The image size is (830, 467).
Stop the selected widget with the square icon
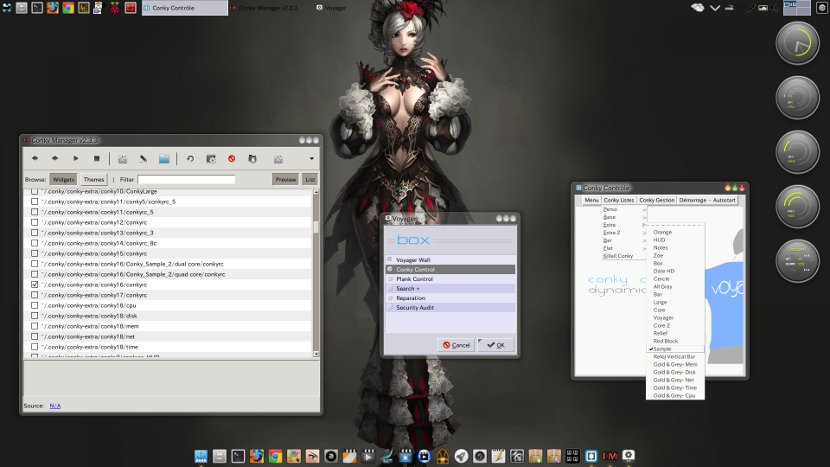pos(96,158)
